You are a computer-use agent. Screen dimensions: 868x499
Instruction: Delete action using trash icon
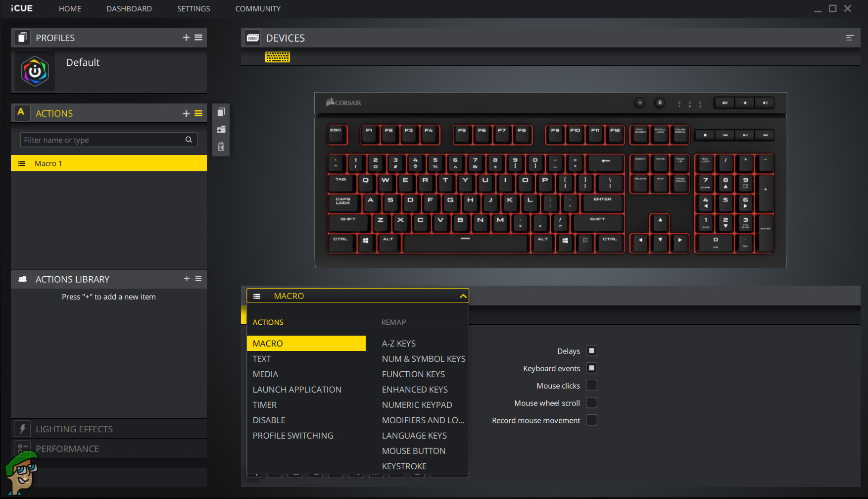pyautogui.click(x=221, y=147)
